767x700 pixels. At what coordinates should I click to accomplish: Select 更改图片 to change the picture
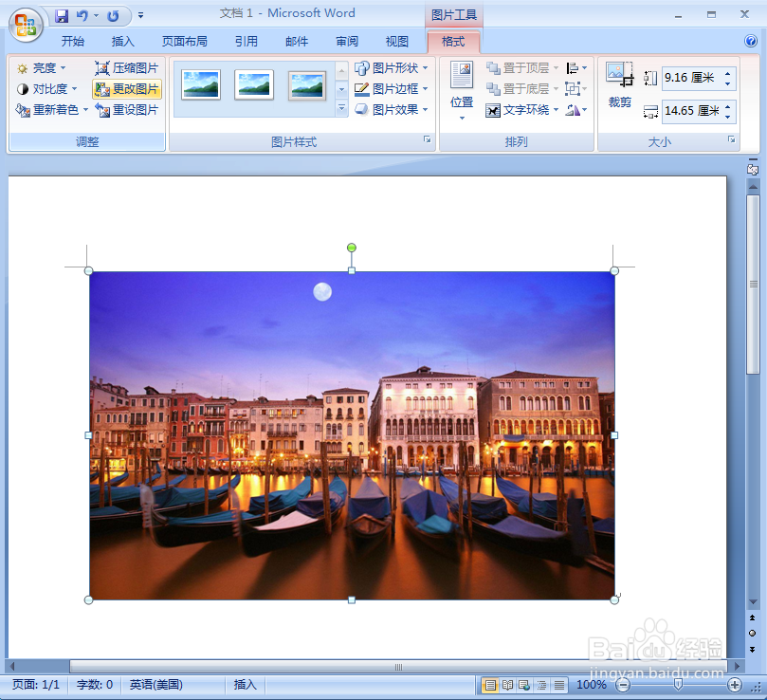(127, 88)
